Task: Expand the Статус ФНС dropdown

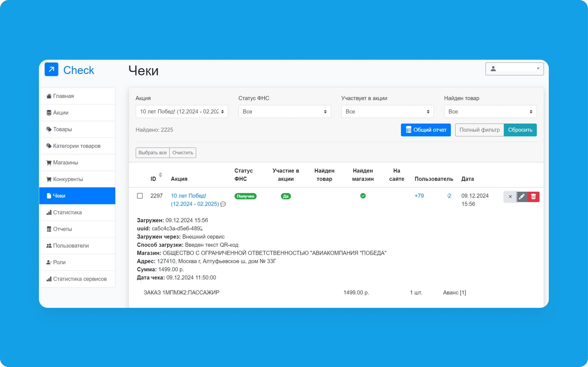Action: (x=285, y=111)
